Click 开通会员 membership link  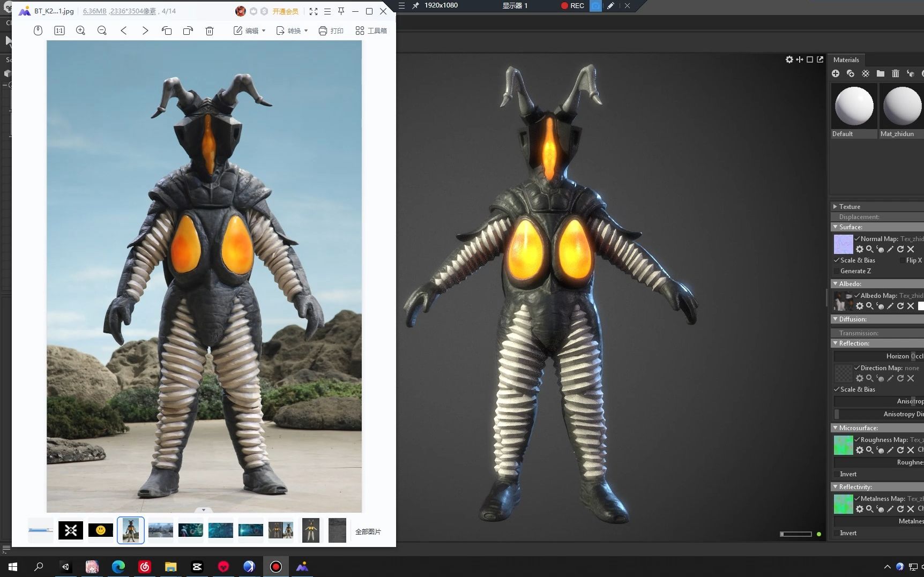(x=285, y=11)
